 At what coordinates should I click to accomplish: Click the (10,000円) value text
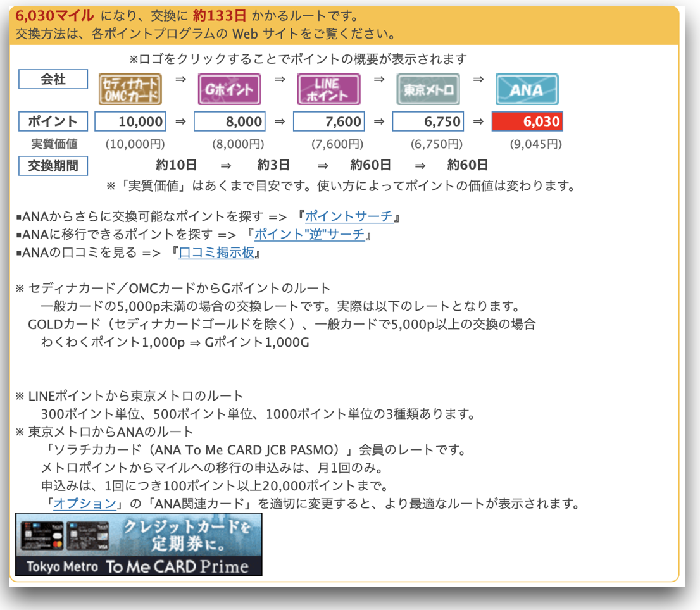(x=135, y=144)
